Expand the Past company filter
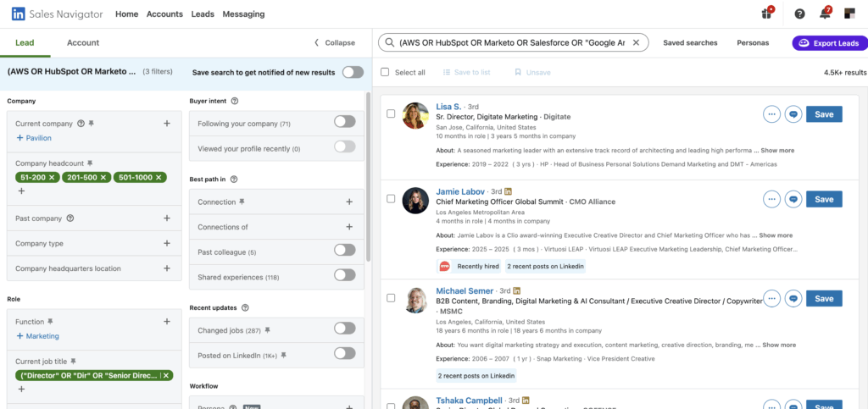 [x=167, y=218]
